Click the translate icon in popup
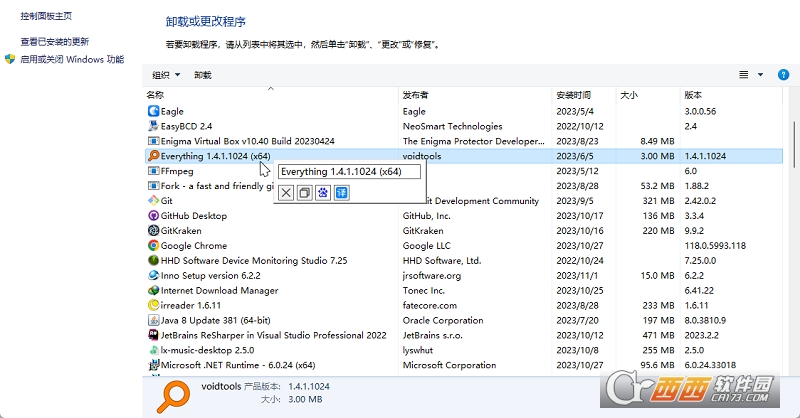The width and height of the screenshot is (800, 418). (x=341, y=193)
